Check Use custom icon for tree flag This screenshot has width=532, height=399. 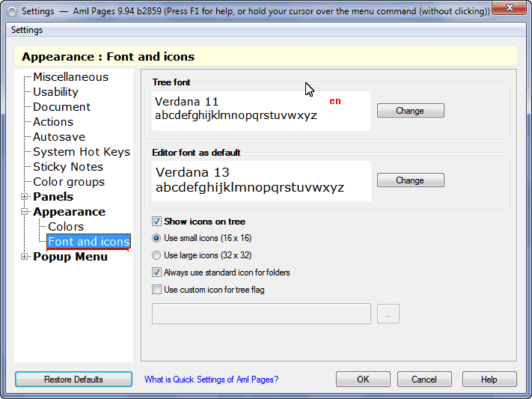coord(156,290)
